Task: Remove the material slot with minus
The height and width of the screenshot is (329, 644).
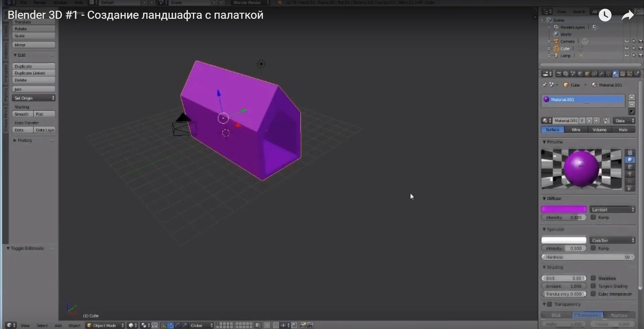Action: (632, 105)
